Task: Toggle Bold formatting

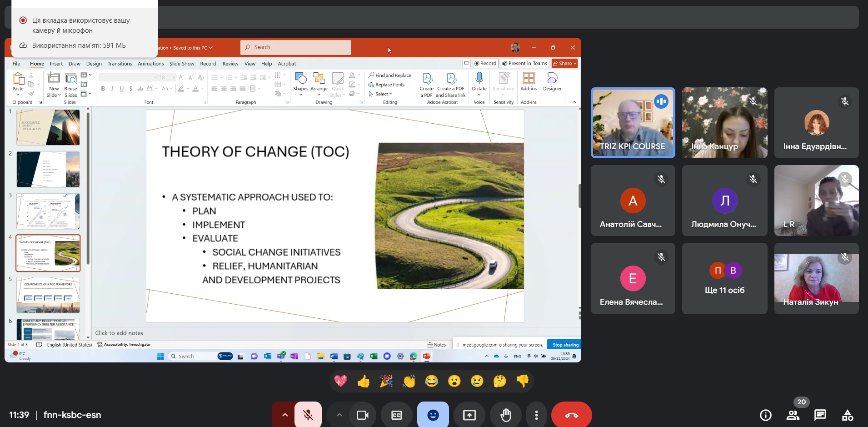Action: pos(103,89)
